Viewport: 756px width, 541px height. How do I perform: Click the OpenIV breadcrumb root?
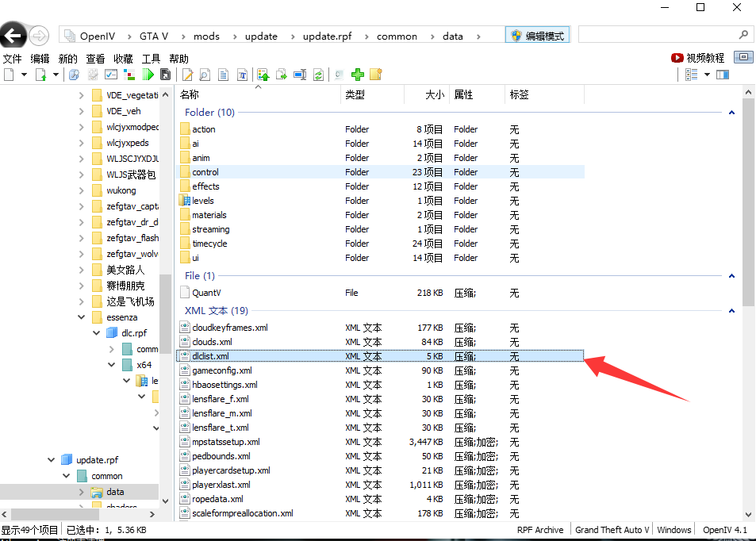pos(98,36)
